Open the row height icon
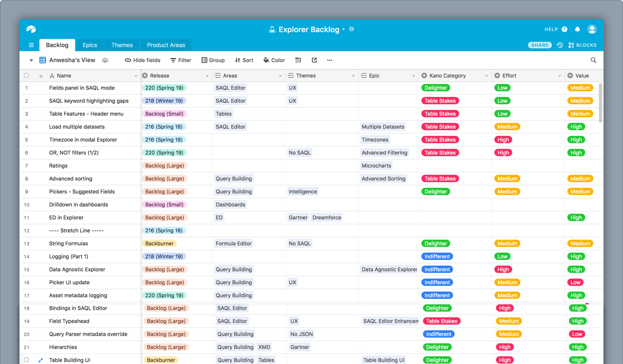623x364 pixels. coord(298,60)
